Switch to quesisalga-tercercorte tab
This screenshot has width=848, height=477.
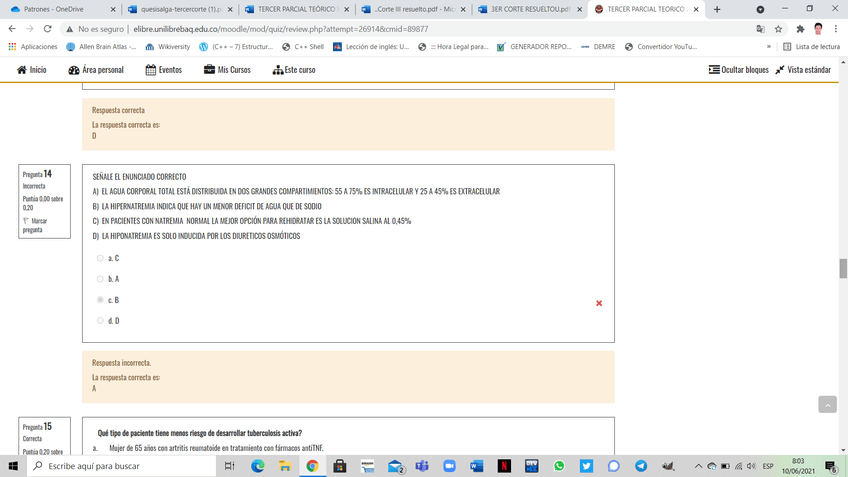tap(181, 9)
